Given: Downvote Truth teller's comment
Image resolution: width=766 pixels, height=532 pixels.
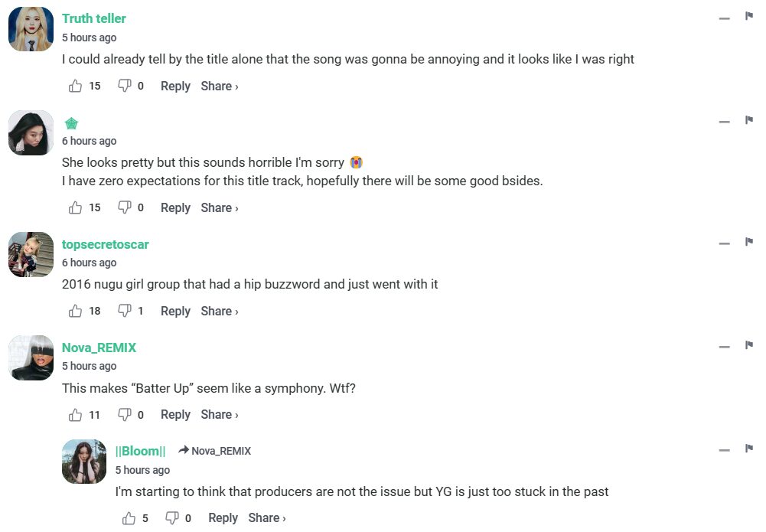Looking at the screenshot, I should [x=124, y=86].
